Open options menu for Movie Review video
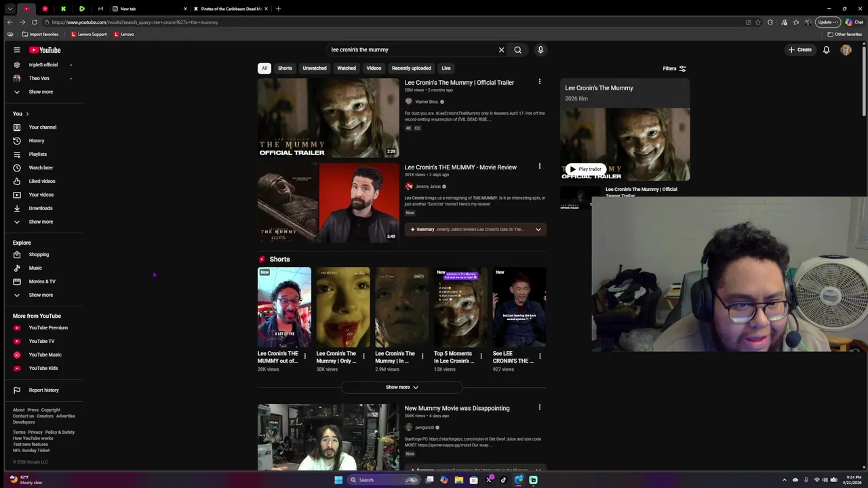868x488 pixels. [540, 167]
